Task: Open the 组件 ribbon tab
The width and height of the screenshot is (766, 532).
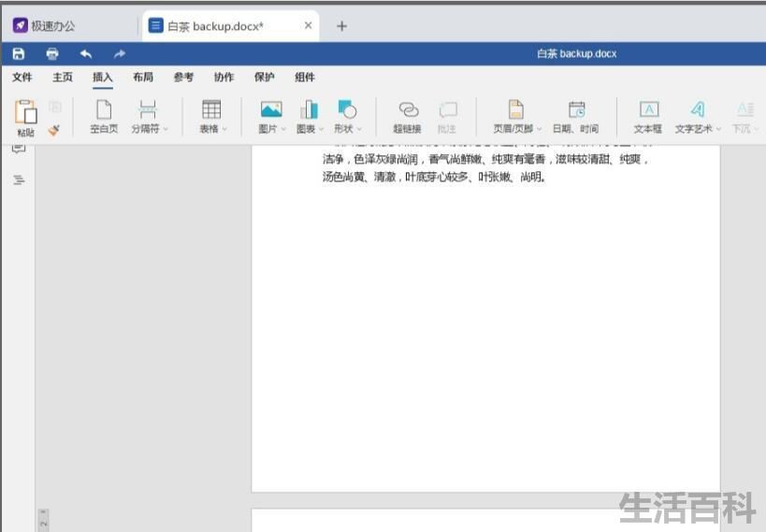Action: tap(305, 78)
